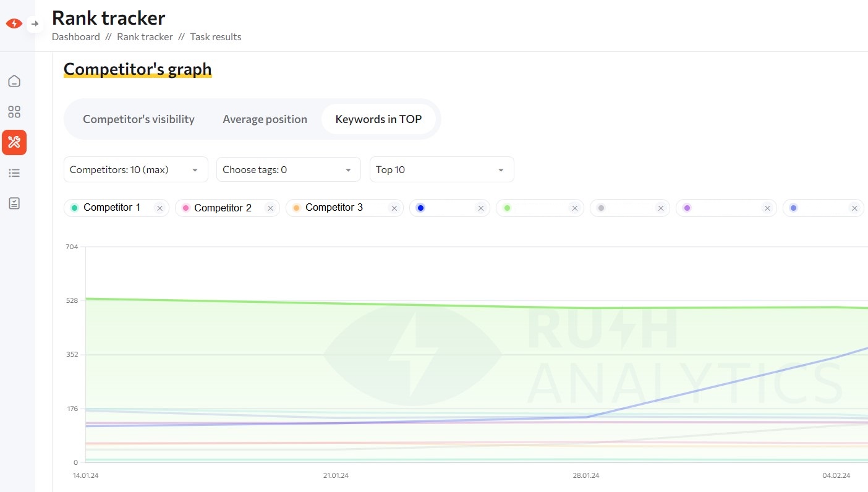Open the Competitors: 10 (max) dropdown

(x=135, y=169)
